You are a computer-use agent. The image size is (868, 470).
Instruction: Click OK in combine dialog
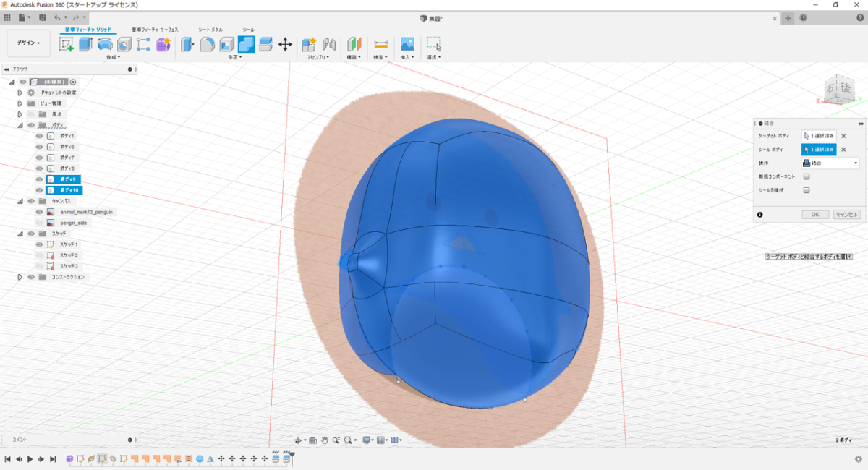(x=815, y=215)
